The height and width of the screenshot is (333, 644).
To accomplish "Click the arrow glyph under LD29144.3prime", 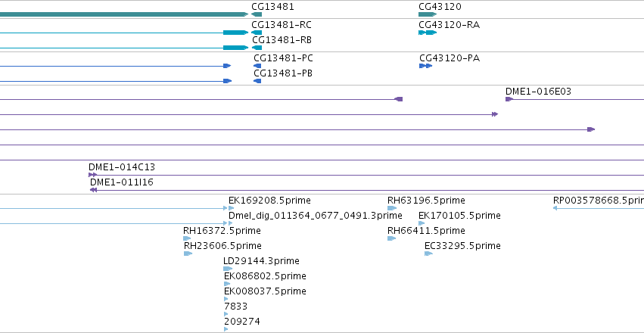I will (228, 269).
